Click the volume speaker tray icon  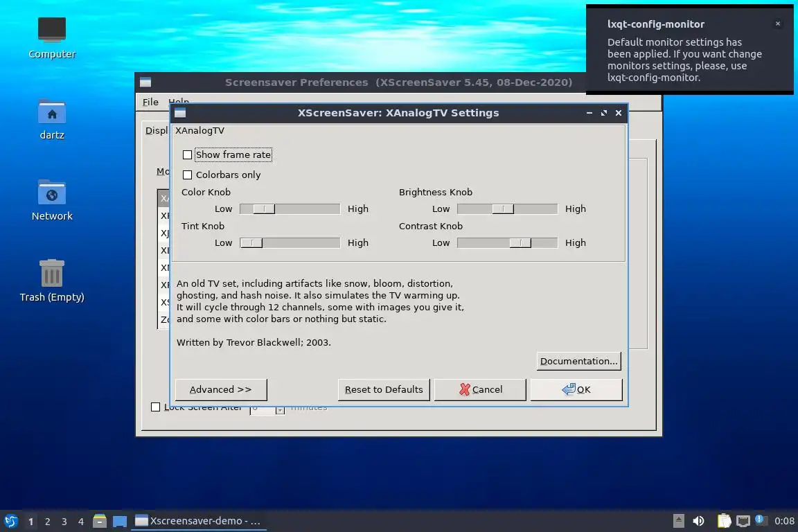coord(698,521)
